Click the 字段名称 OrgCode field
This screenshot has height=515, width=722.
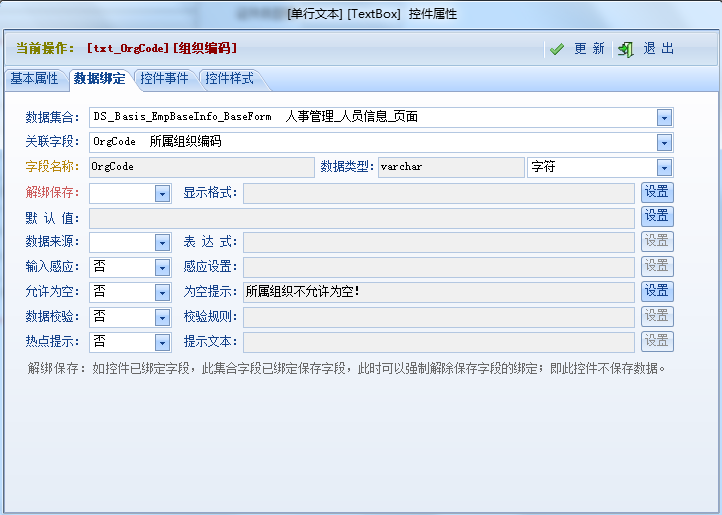pos(200,167)
